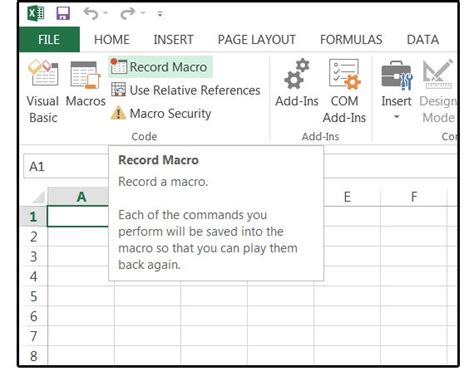The height and width of the screenshot is (371, 474).
Task: Open Macro Security settings
Action: pyautogui.click(x=161, y=113)
